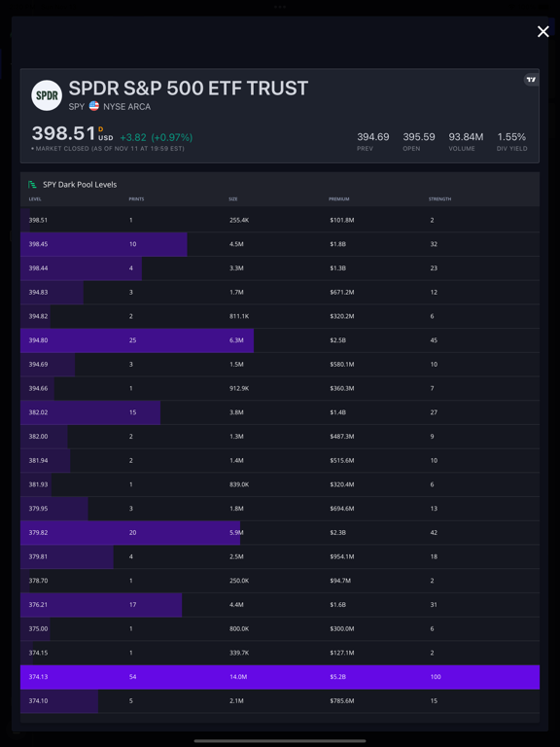Select the highlighted 374.13 level cell

(38, 677)
